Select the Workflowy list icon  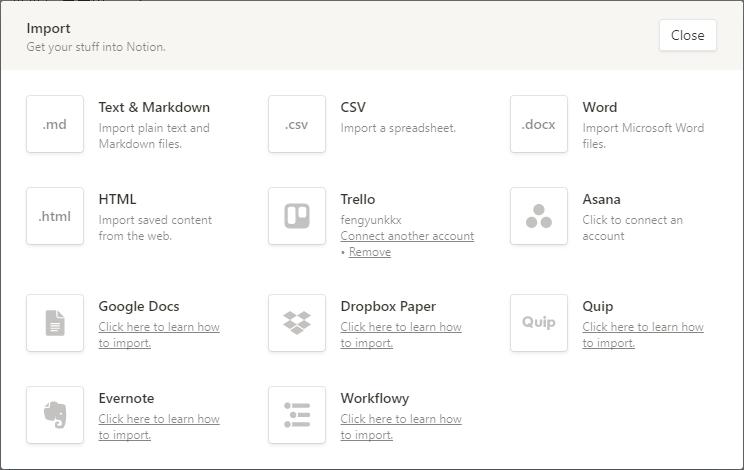tap(297, 415)
